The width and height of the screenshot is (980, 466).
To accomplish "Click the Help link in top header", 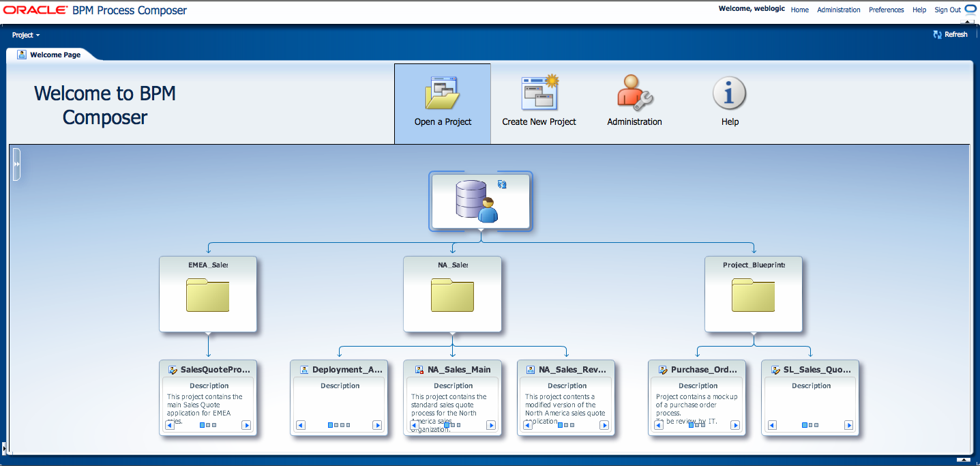I will tap(919, 10).
